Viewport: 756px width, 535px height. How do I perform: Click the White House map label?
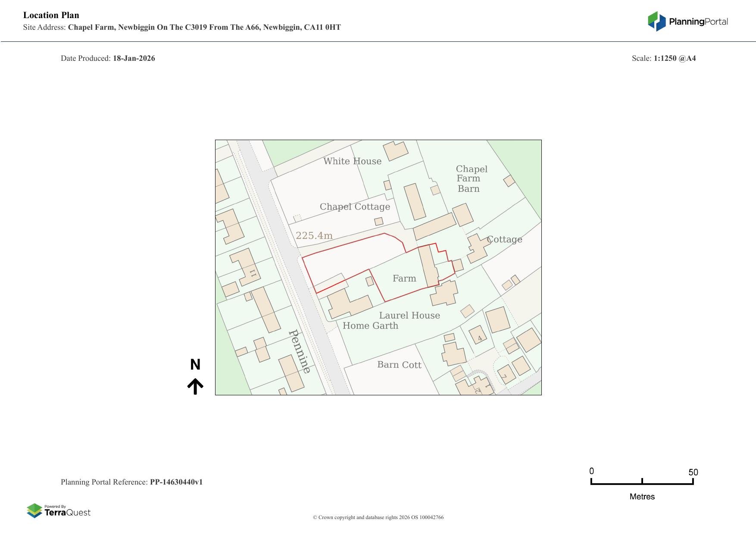352,161
